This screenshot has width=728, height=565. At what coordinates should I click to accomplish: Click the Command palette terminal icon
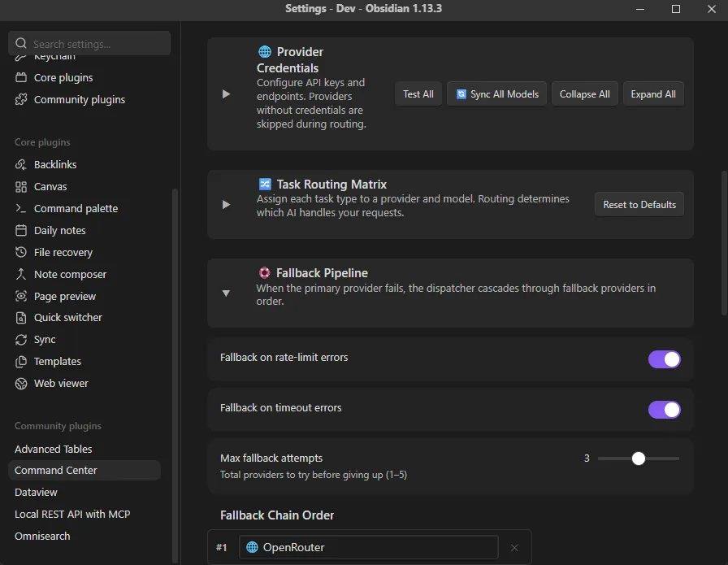point(21,208)
